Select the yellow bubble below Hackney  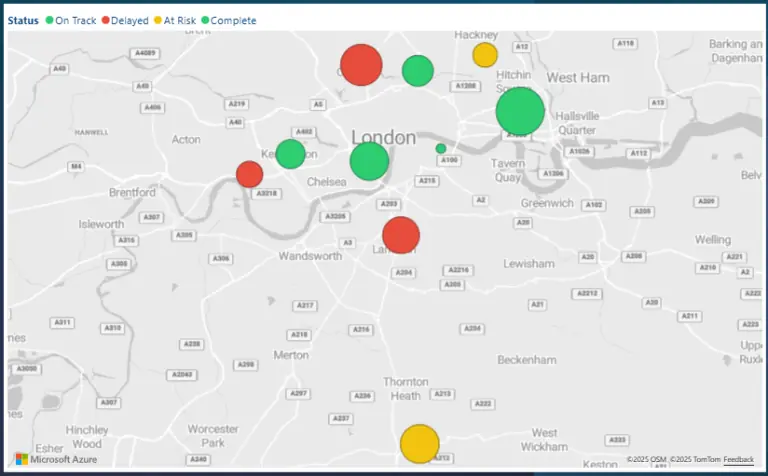tap(485, 55)
